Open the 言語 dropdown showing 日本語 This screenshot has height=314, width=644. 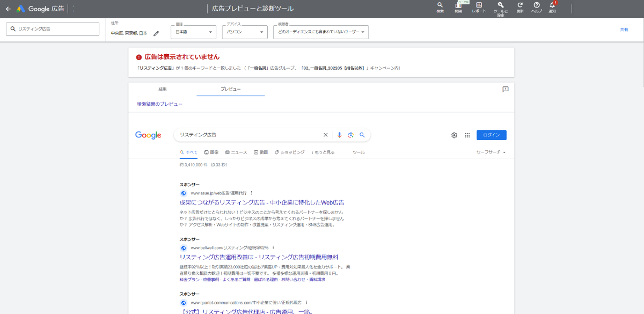pyautogui.click(x=194, y=32)
